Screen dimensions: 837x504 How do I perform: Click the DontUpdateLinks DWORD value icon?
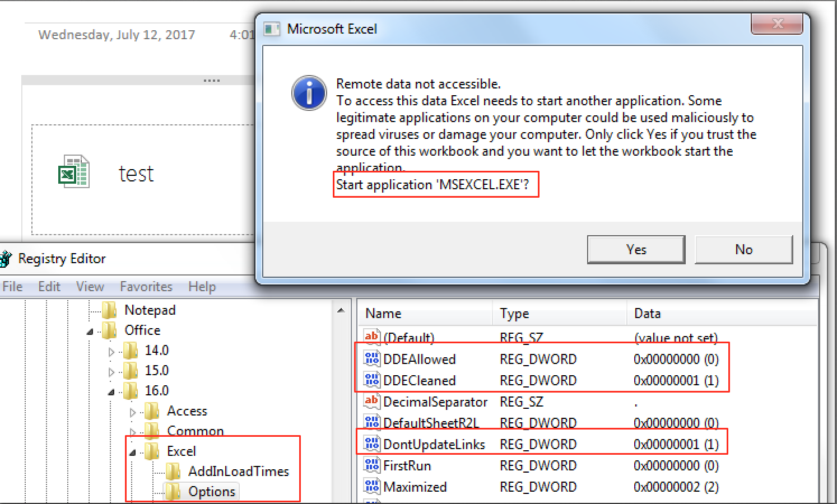point(371,444)
